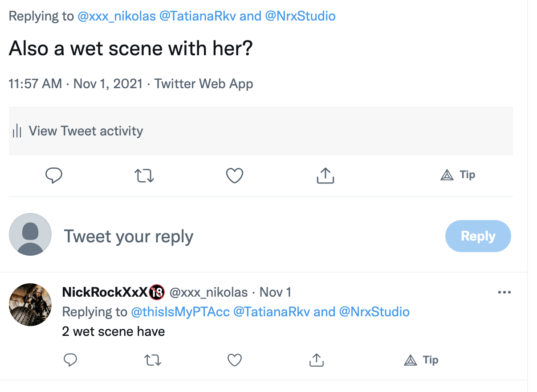537x392 pixels.
Task: Retweet NickRockXxX's reply
Action: [153, 359]
